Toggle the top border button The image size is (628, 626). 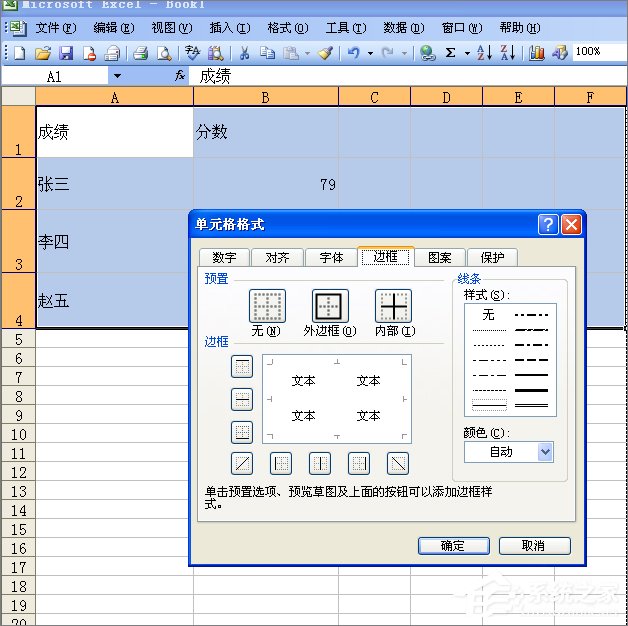(x=242, y=367)
